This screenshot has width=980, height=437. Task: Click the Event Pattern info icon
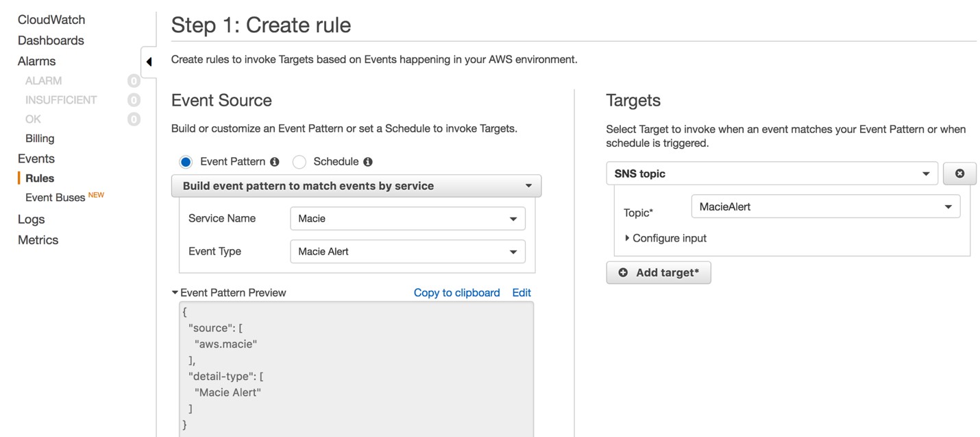click(x=275, y=162)
